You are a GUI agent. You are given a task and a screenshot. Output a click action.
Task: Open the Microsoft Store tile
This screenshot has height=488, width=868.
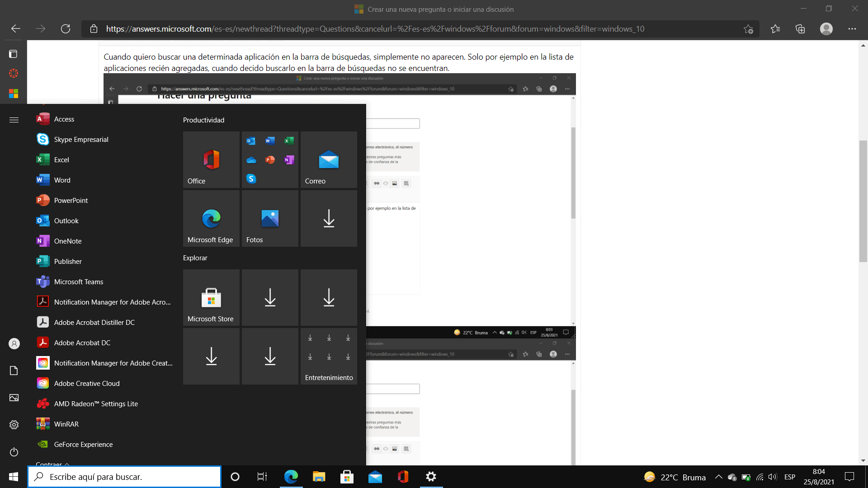tap(211, 298)
